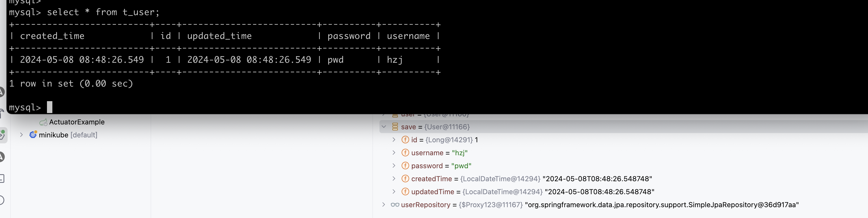Screen dimensions: 868x218
Task: Click the ActuatorExample Spring Boot icon
Action: click(x=43, y=122)
